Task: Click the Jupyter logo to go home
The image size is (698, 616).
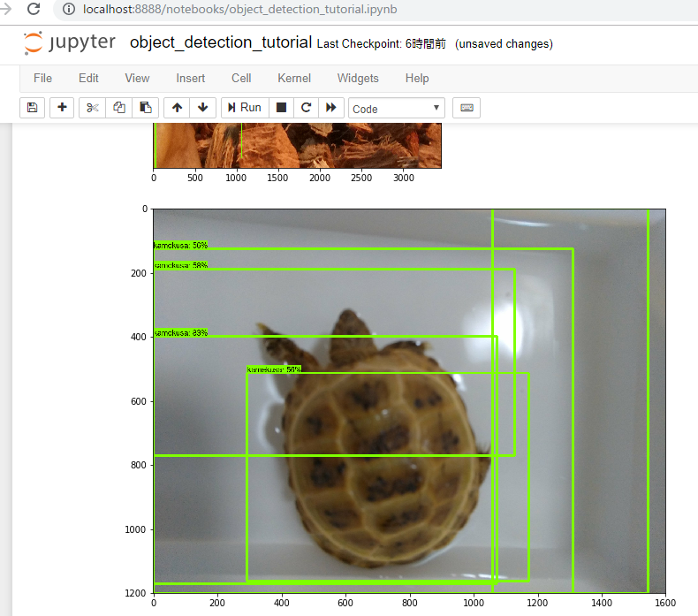Action: pyautogui.click(x=70, y=43)
